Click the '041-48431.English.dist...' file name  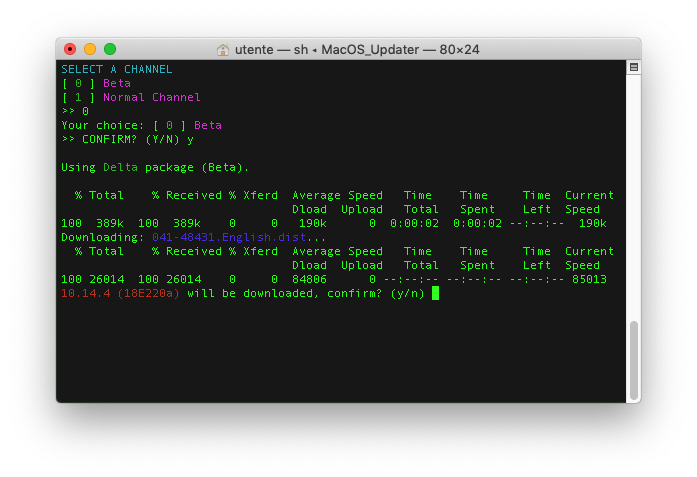[x=239, y=237]
